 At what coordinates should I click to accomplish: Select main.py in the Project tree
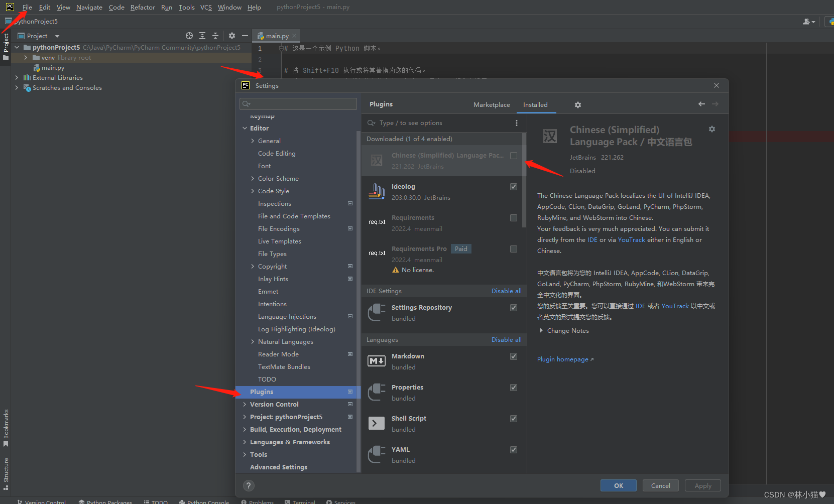[x=49, y=68]
